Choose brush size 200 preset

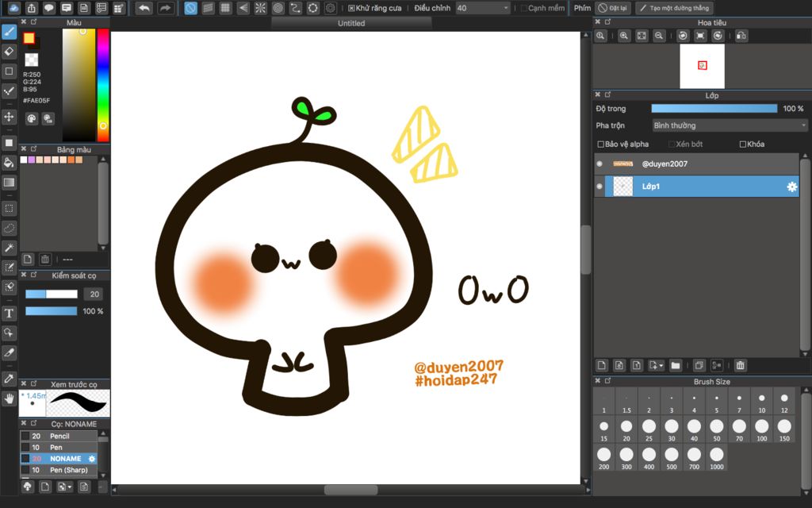pyautogui.click(x=603, y=458)
